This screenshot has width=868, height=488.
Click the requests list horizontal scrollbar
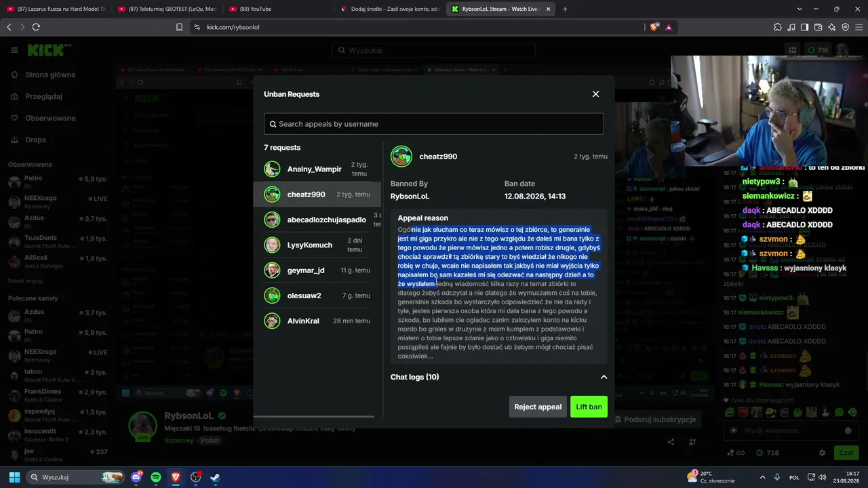click(x=313, y=416)
